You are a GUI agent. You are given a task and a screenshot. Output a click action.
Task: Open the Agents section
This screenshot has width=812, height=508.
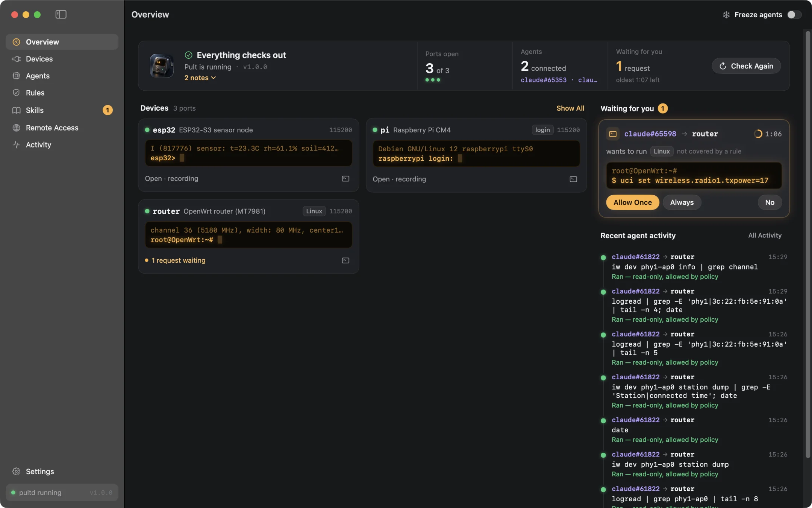pyautogui.click(x=62, y=76)
